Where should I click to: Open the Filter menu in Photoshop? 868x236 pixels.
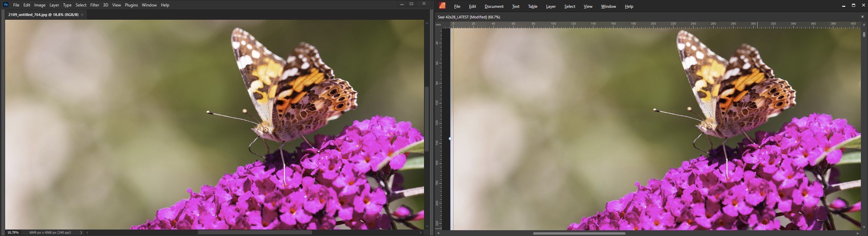[x=95, y=5]
